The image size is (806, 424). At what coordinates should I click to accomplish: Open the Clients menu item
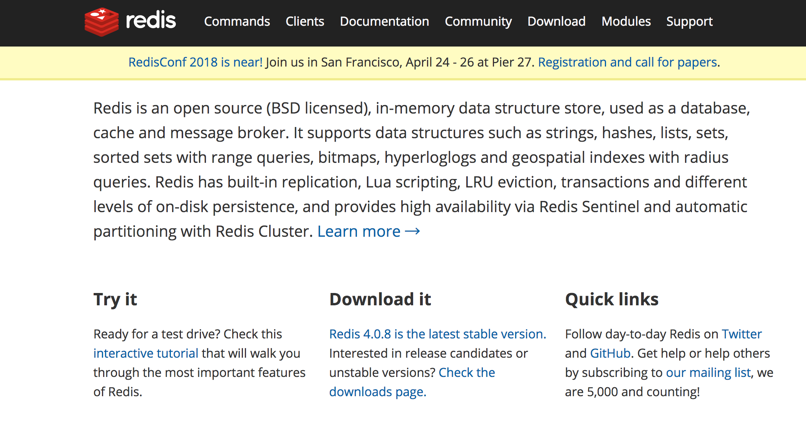pyautogui.click(x=305, y=21)
